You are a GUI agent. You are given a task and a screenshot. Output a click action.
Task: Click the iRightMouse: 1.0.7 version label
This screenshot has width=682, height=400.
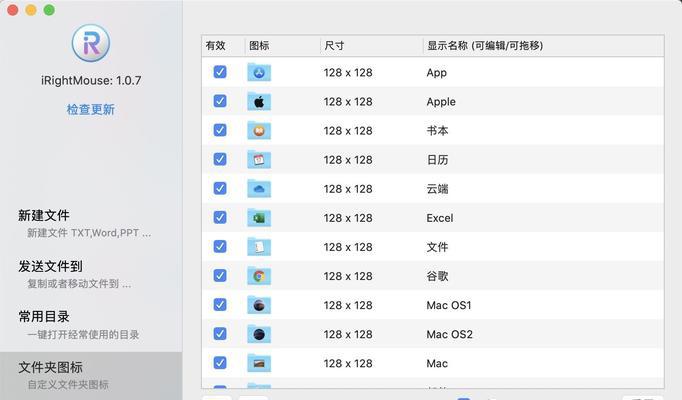pyautogui.click(x=91, y=80)
